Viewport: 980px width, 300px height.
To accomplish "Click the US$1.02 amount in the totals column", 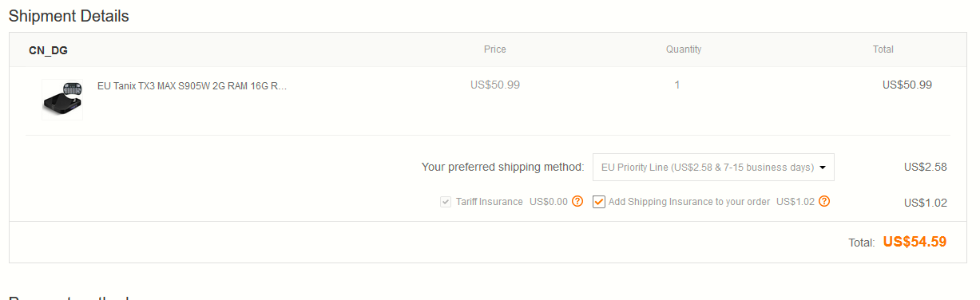I will tap(926, 203).
